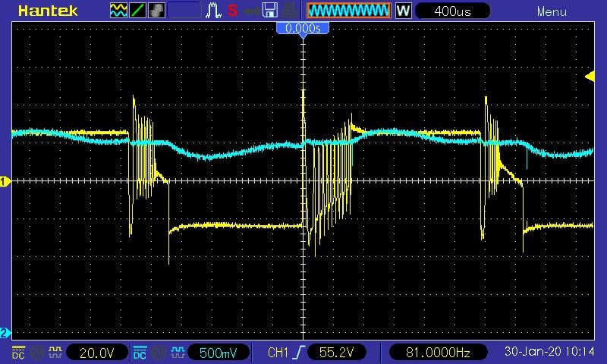Click the Hantek logo
The width and height of the screenshot is (607, 364).
pos(48,11)
